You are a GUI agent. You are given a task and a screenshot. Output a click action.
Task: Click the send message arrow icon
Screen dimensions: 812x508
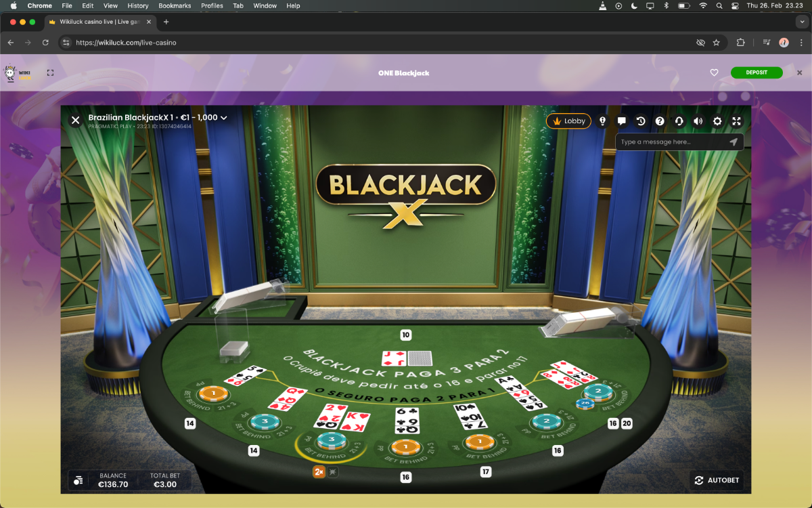[734, 142]
